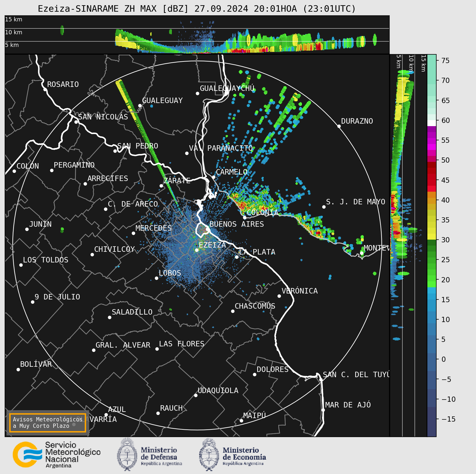Click the 9 DE JULIO label
This screenshot has width=476, height=474.
tap(57, 297)
